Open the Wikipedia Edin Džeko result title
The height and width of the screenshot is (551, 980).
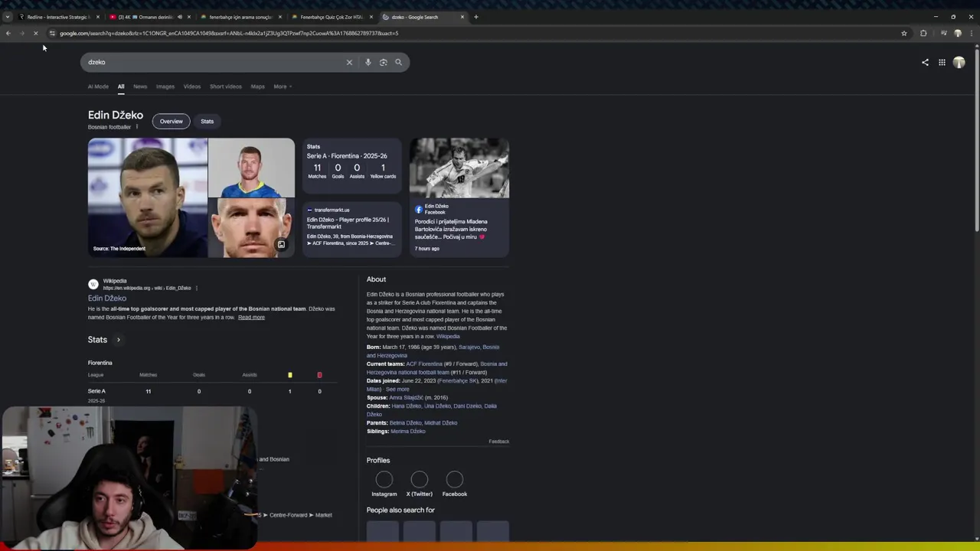pyautogui.click(x=107, y=298)
